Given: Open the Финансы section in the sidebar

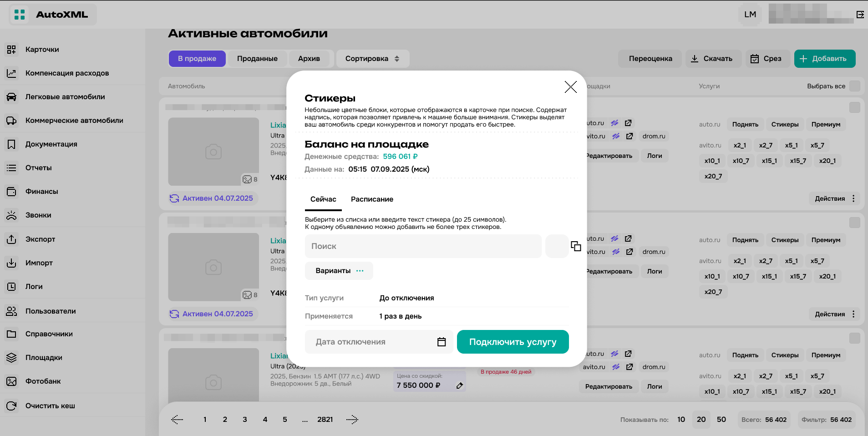Looking at the screenshot, I should (42, 192).
